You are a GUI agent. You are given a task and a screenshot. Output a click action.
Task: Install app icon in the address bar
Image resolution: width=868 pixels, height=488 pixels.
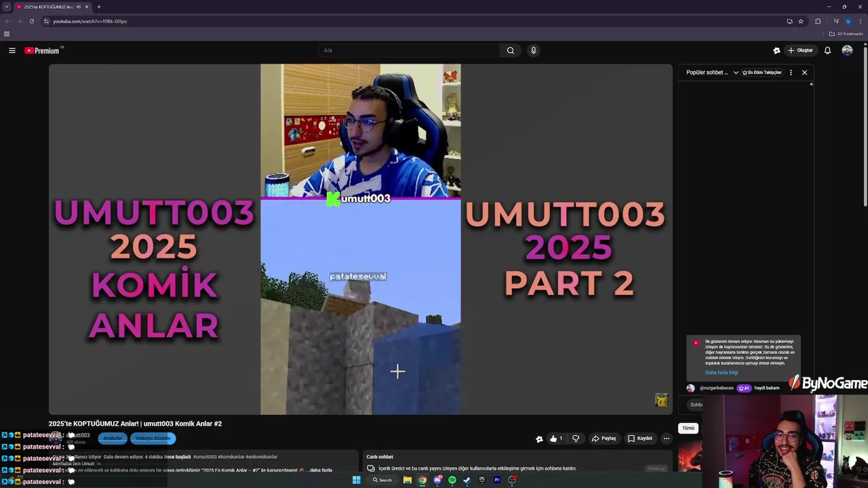coord(789,21)
